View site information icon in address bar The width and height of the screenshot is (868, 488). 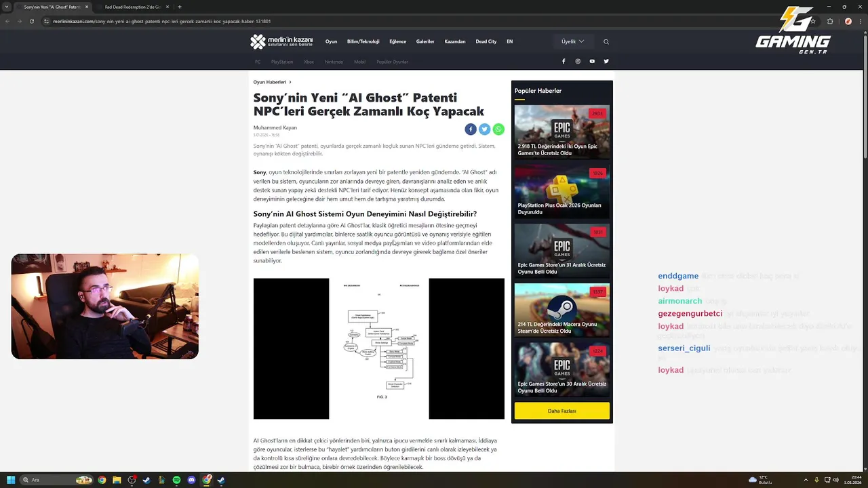pos(47,21)
